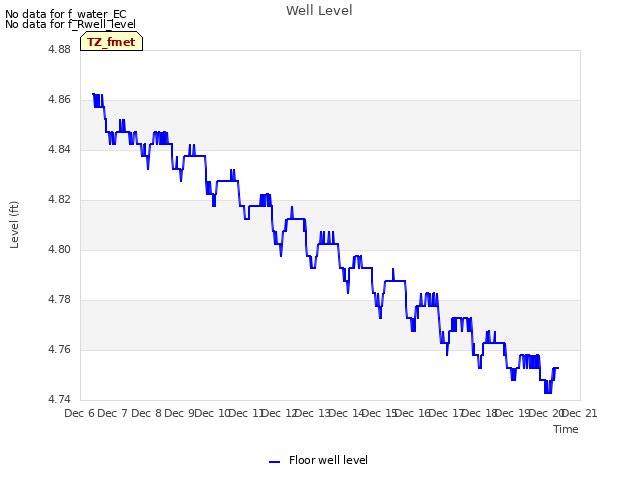
Task: Click the Dec 13 x-axis label
Action: pyautogui.click(x=313, y=413)
